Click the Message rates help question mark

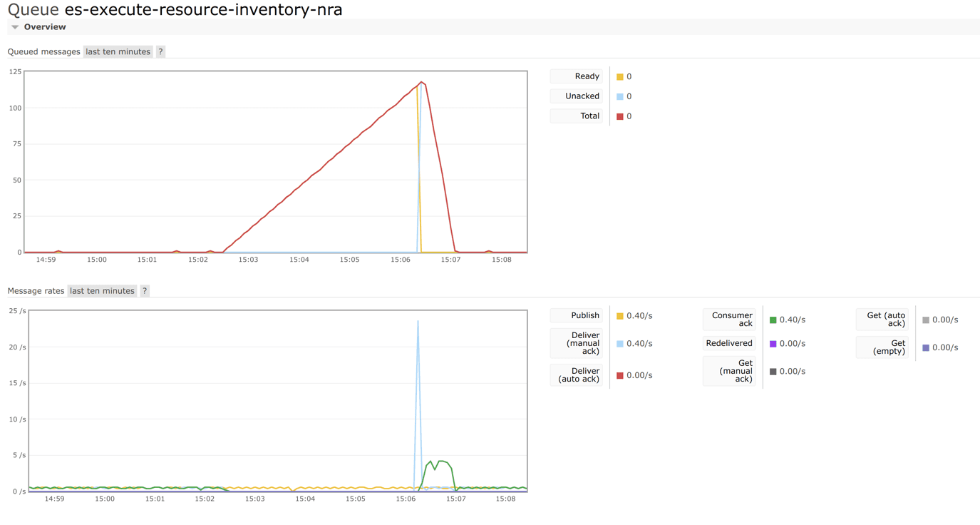click(145, 291)
